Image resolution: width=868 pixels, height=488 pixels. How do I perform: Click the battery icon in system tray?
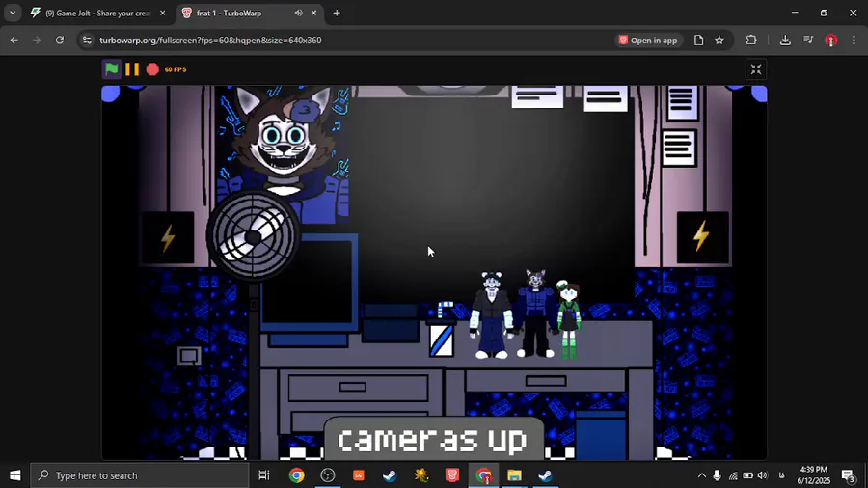747,475
